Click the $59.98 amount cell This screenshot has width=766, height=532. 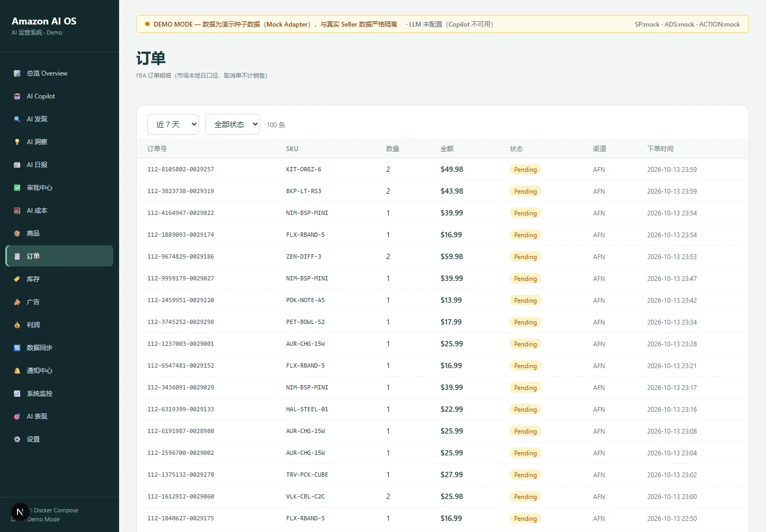[x=452, y=256]
